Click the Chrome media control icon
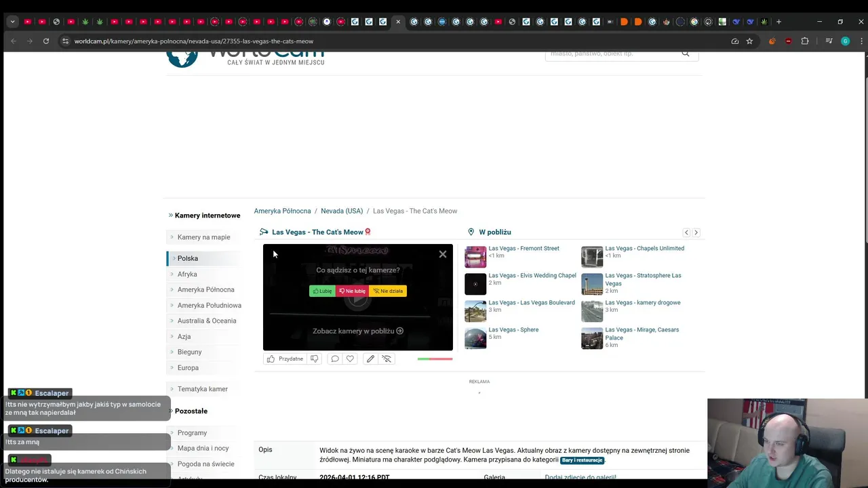Viewport: 868px width, 488px height. click(829, 41)
